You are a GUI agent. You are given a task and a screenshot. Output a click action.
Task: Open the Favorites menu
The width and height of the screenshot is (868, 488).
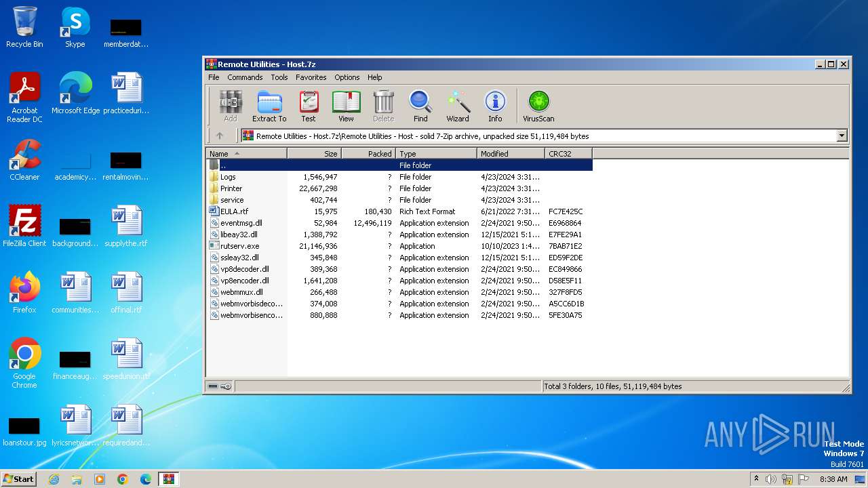click(x=311, y=77)
